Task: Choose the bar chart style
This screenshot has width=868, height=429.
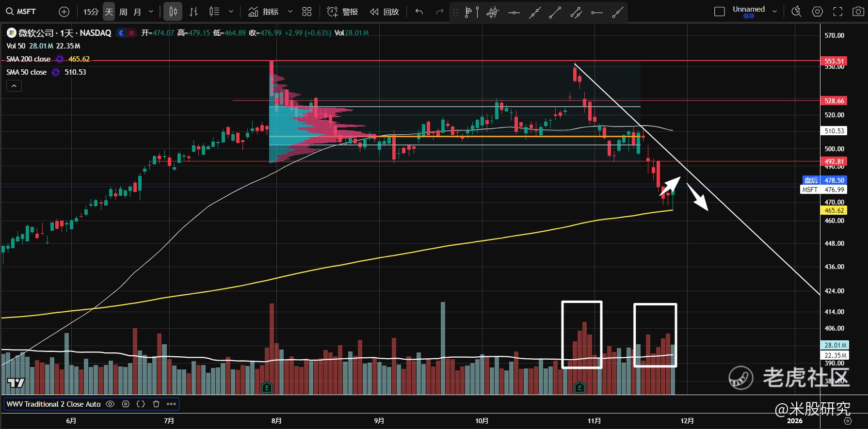Action: click(194, 12)
